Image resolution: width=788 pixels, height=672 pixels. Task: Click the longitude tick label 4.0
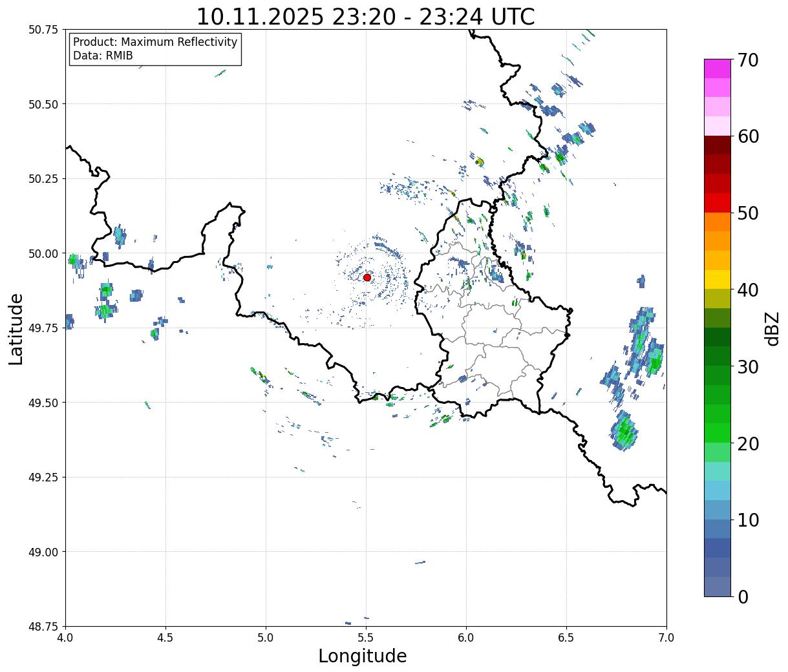[x=65, y=638]
